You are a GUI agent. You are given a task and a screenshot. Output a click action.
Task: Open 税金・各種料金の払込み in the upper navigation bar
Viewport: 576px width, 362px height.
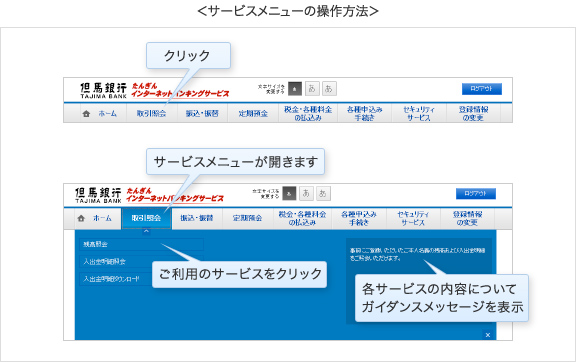308,113
